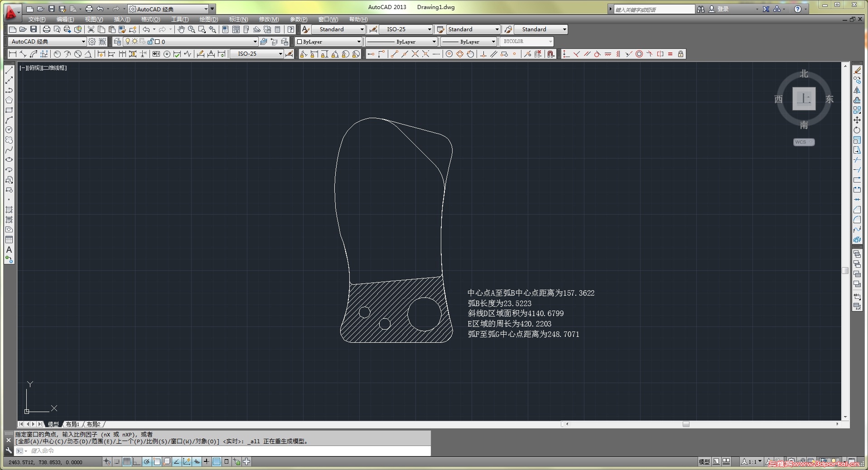
Task: Toggle Grid Display in status bar
Action: click(x=127, y=462)
